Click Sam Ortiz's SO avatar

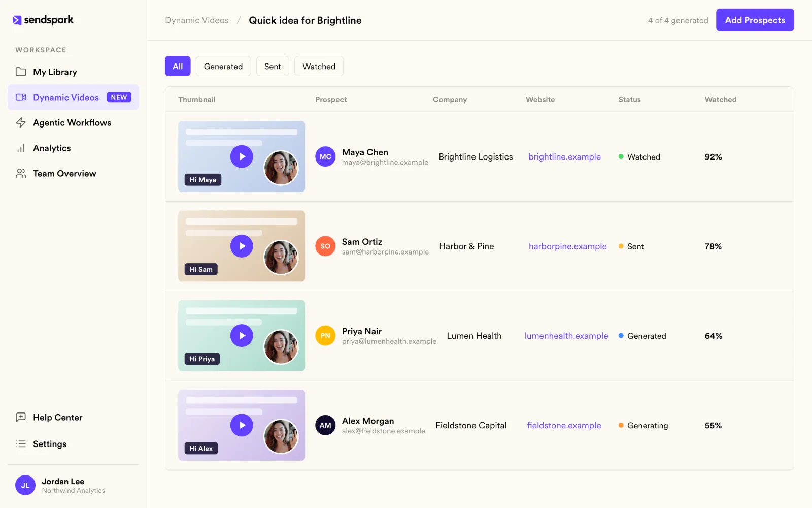click(325, 246)
